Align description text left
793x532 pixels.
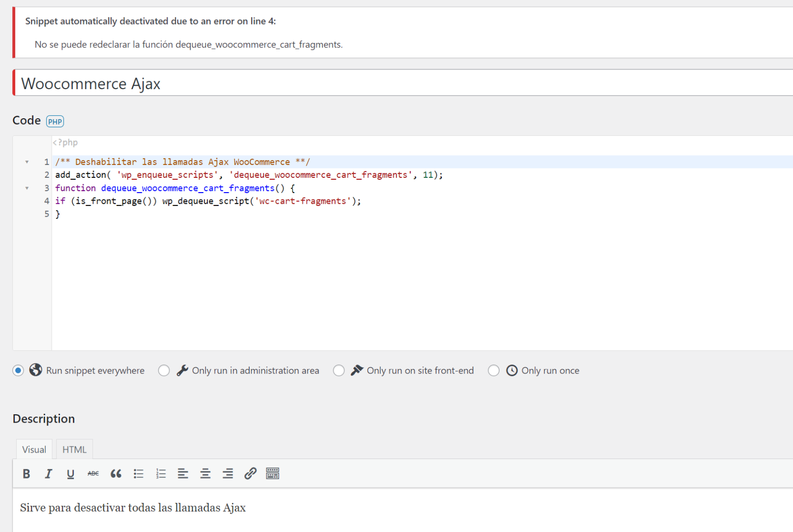(183, 474)
